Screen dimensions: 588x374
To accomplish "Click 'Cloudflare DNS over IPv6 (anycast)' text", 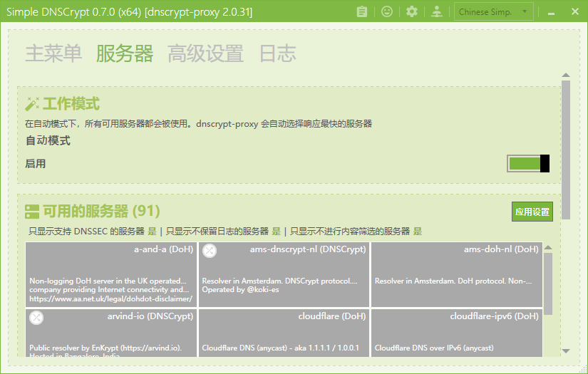I will tap(434, 348).
